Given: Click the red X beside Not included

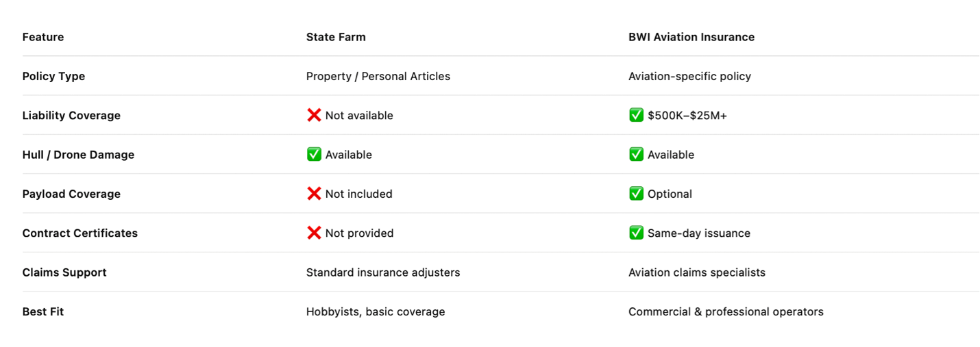Looking at the screenshot, I should pyautogui.click(x=314, y=194).
